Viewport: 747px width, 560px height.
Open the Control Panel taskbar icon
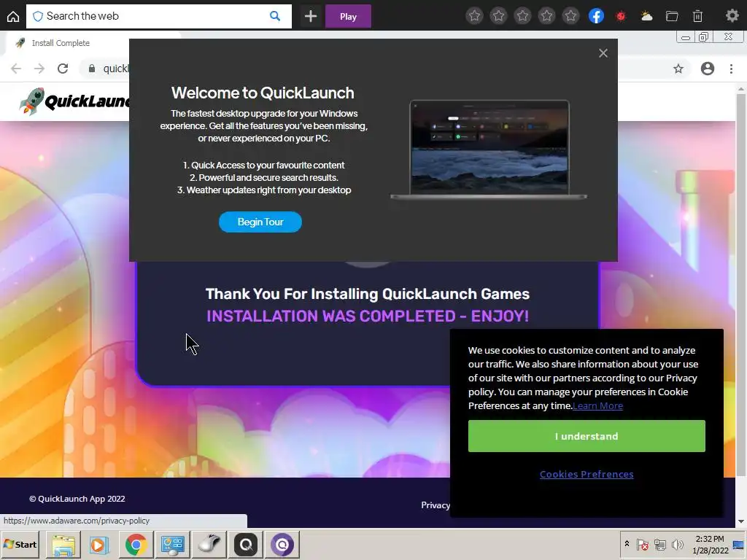coord(172,545)
